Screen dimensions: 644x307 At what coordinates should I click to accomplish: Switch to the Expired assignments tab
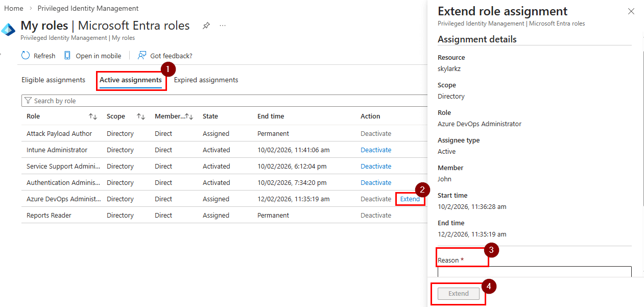[206, 80]
